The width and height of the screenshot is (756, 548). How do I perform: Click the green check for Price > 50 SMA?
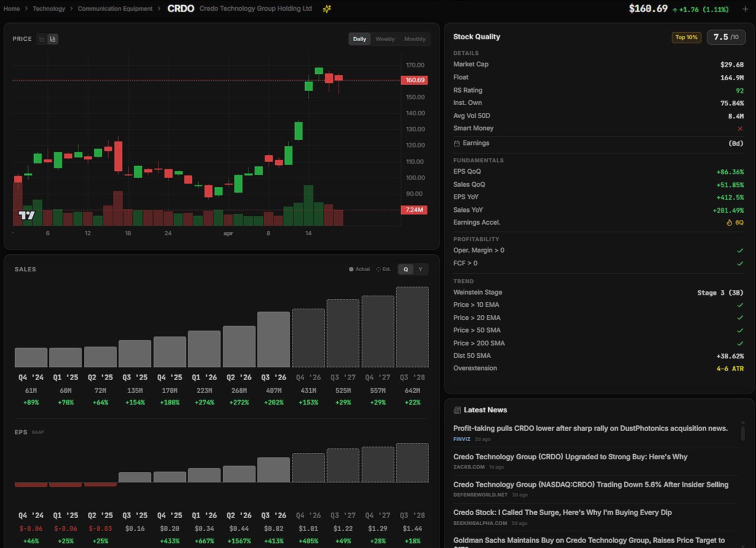pos(740,331)
